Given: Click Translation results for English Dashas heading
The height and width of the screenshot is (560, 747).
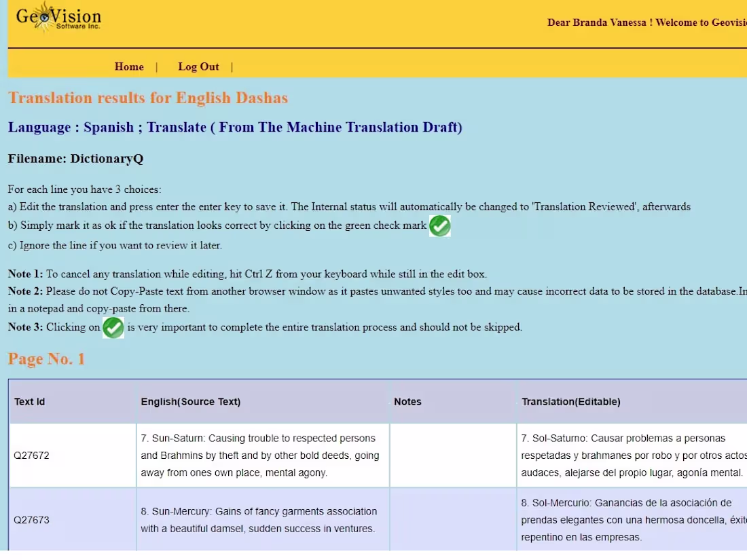Looking at the screenshot, I should (x=148, y=98).
